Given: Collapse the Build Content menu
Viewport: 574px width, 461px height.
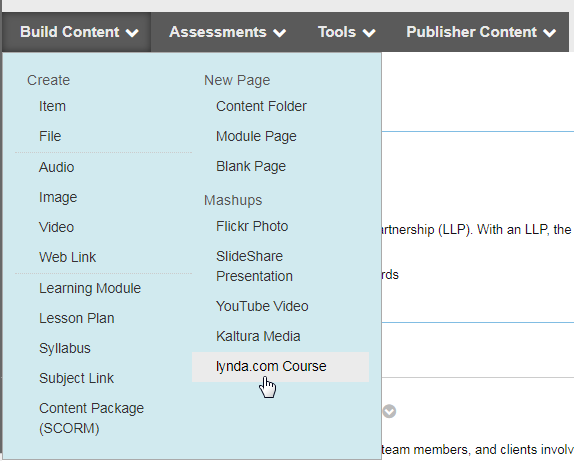Looking at the screenshot, I should (79, 32).
